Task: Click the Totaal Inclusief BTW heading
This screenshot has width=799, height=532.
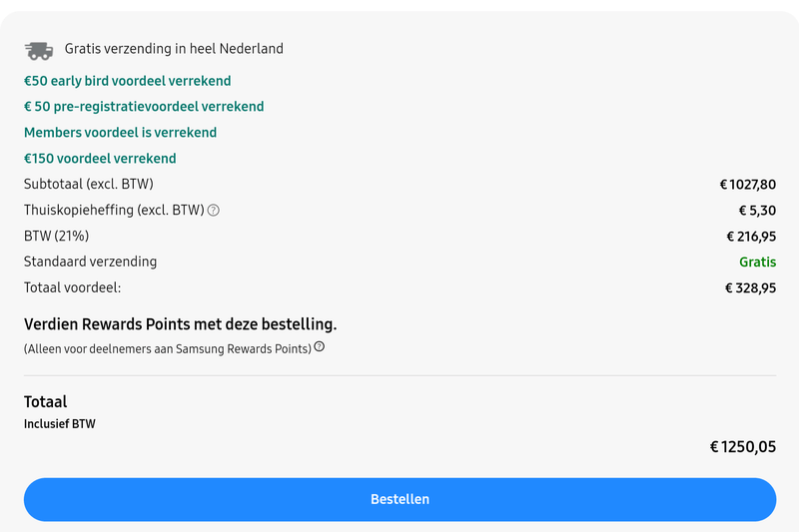Action: click(46, 402)
